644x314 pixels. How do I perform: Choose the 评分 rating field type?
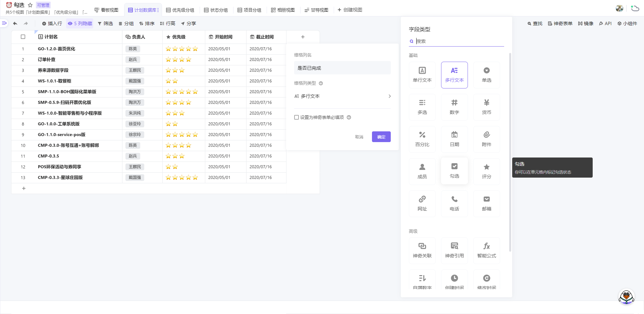(x=486, y=171)
